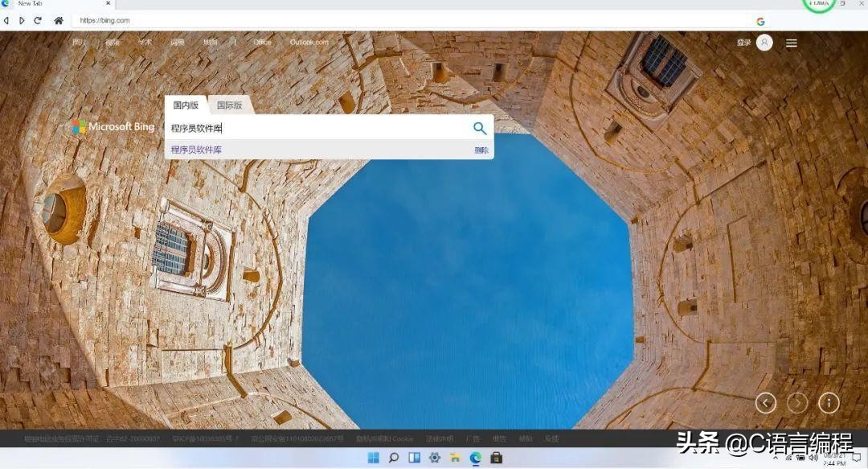Click the browser refresh icon
This screenshot has height=469, width=868.
tap(38, 20)
